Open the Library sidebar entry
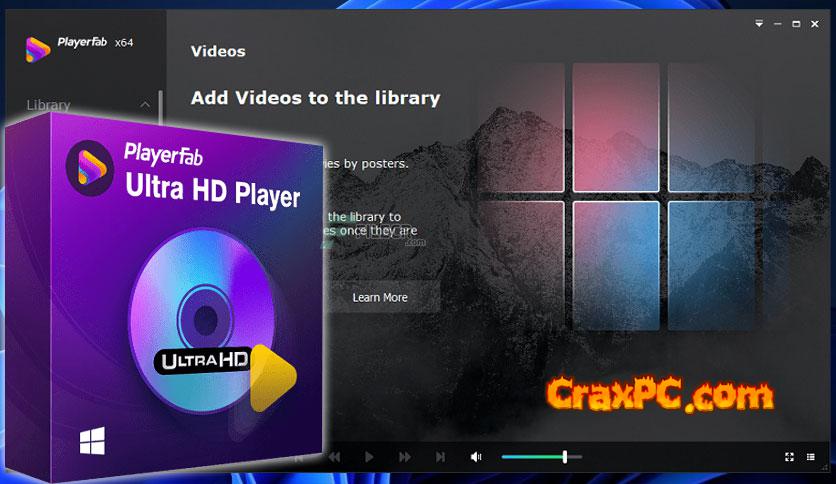836x484 pixels. [x=49, y=106]
